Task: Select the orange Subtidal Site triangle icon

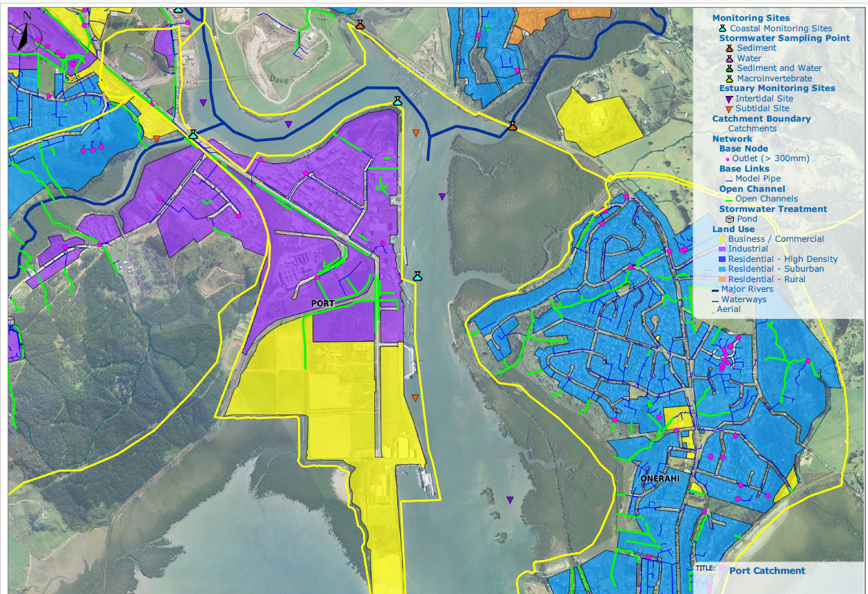Action: click(728, 108)
